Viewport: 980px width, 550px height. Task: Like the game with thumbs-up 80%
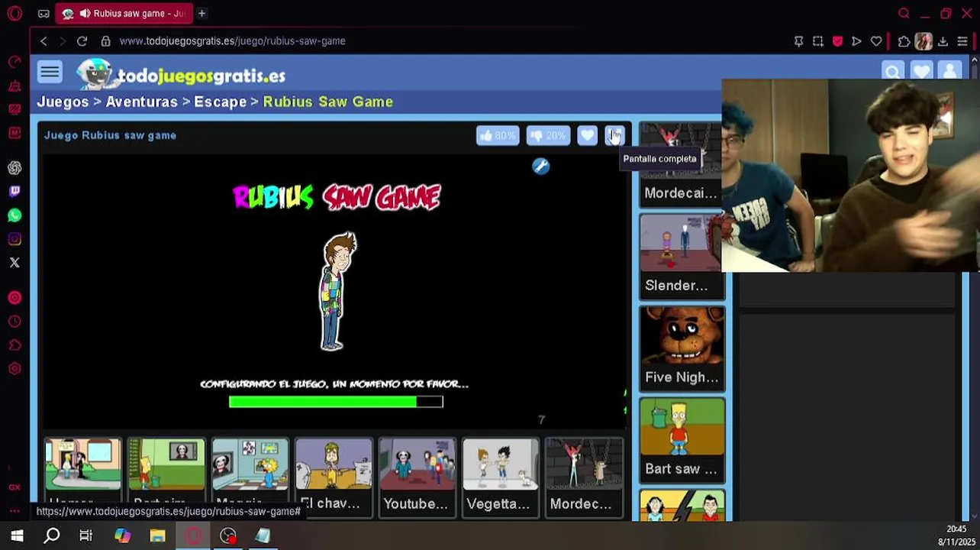pyautogui.click(x=498, y=135)
